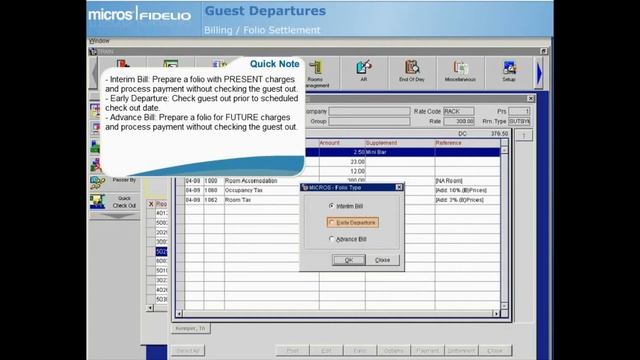Click the 12.00 amount cell
This screenshot has height=360, width=640.
342,171
